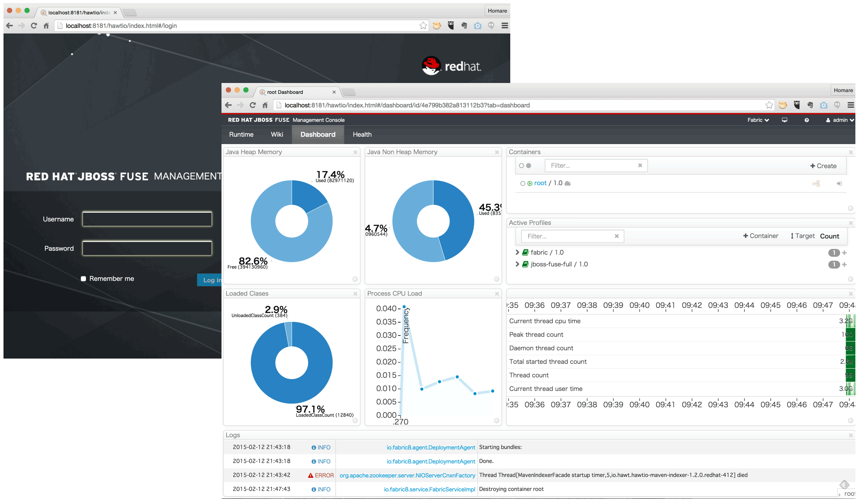Click the green running status icon of root
Image resolution: width=858 pixels, height=504 pixels.
530,183
